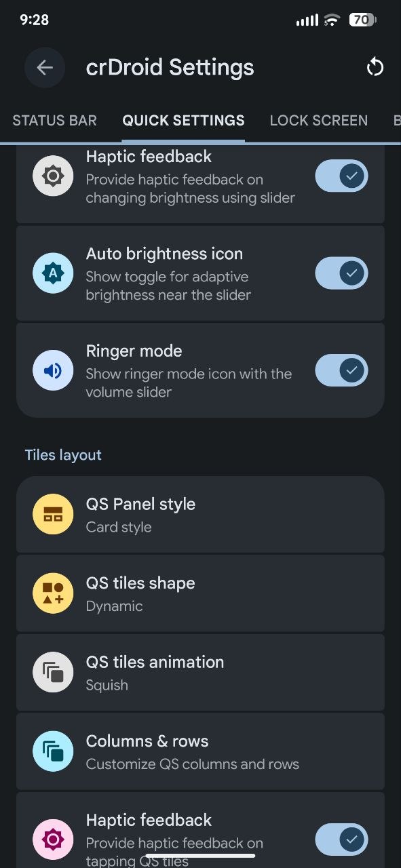The width and height of the screenshot is (401, 868).
Task: Disable Haptic feedback for QS tiles
Action: (x=341, y=840)
